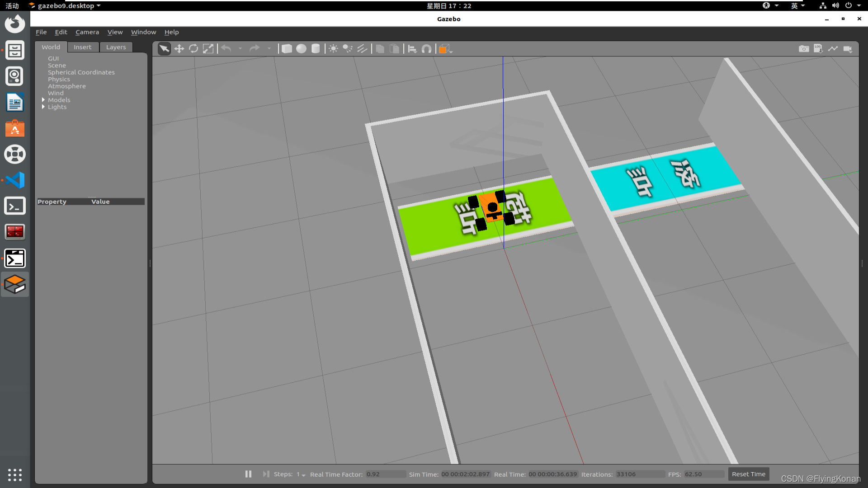
Task: Insert a sphere shape
Action: point(301,49)
